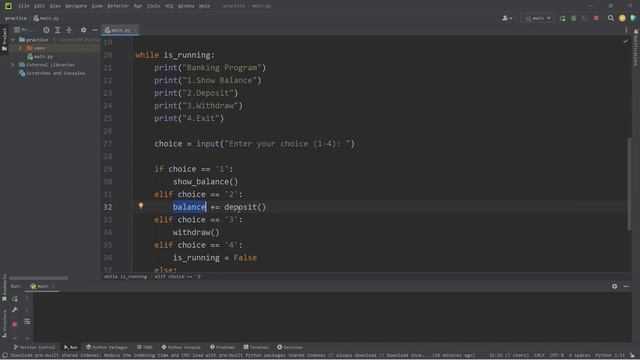Click the Search Everywhere magnifier icon
This screenshot has width=640, height=360.
(x=611, y=18)
